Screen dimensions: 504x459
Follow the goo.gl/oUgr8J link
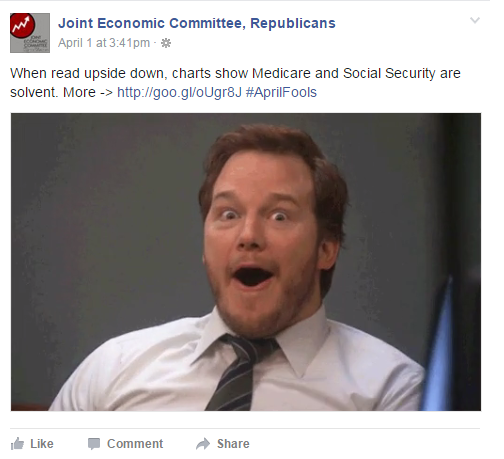pos(179,92)
